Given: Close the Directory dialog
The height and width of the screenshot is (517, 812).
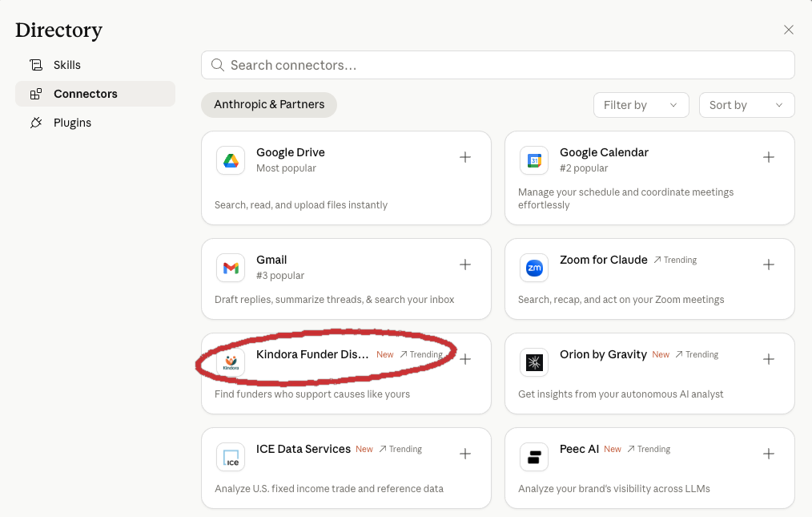Looking at the screenshot, I should tap(788, 30).
